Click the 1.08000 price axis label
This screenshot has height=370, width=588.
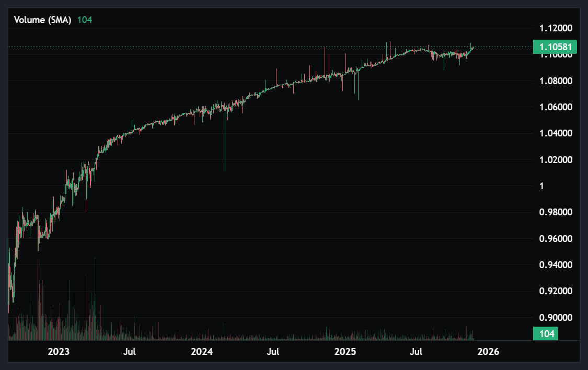click(x=556, y=81)
